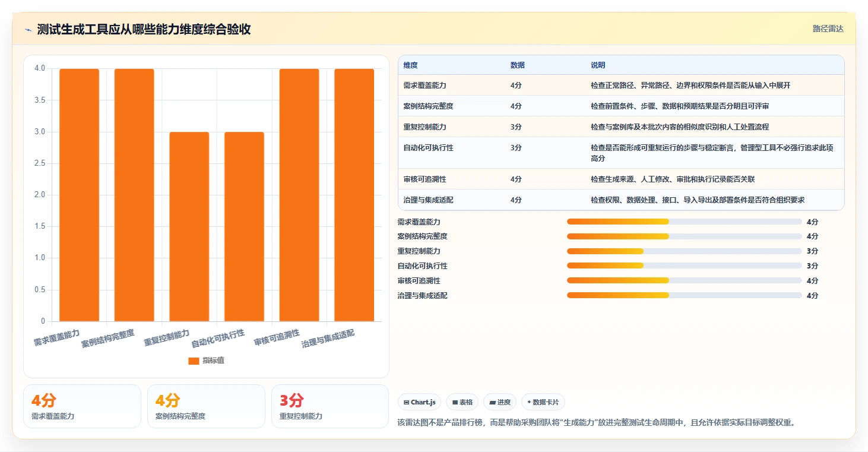
Task: Click the 需求覆盖能力 bar in the chart
Action: (x=79, y=195)
